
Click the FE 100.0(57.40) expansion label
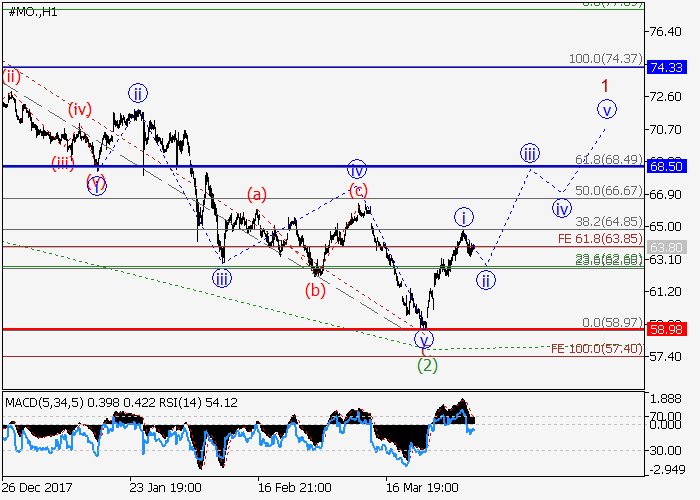595,348
